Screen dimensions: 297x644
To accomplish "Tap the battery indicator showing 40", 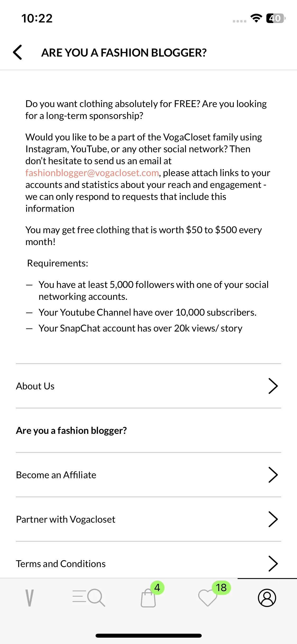I will click(x=276, y=18).
